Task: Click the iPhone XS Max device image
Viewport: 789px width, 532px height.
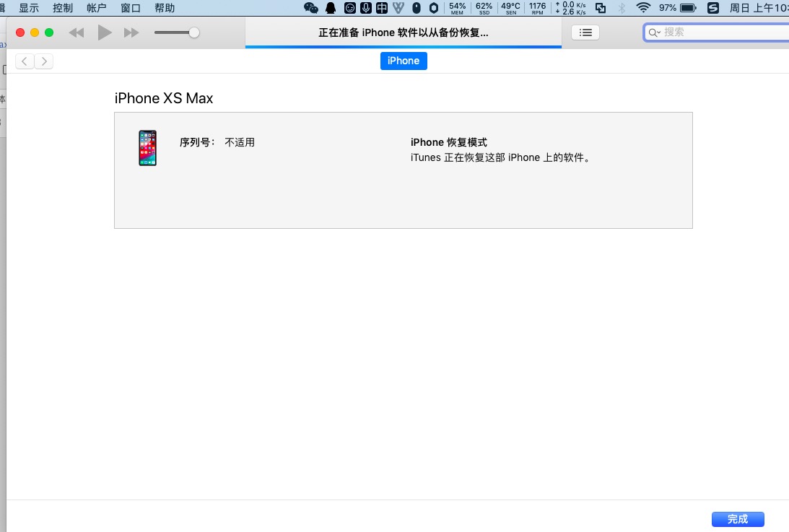Action: 147,148
